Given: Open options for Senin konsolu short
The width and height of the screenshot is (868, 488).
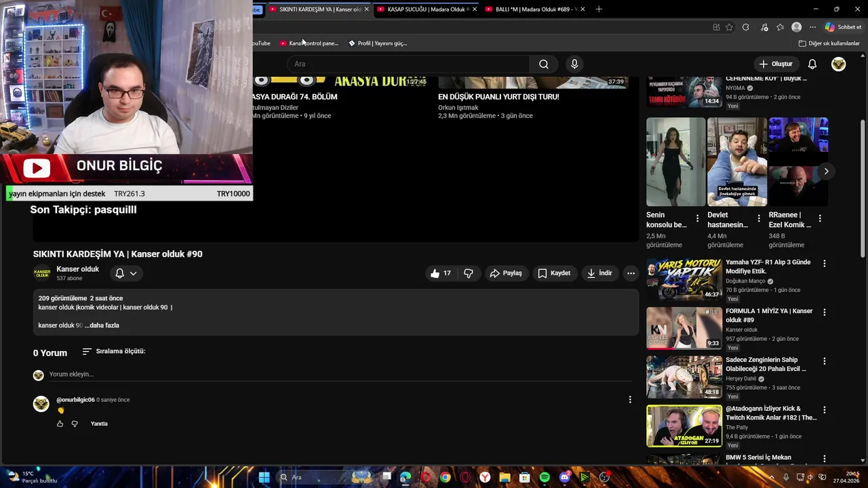Looking at the screenshot, I should click(x=697, y=218).
